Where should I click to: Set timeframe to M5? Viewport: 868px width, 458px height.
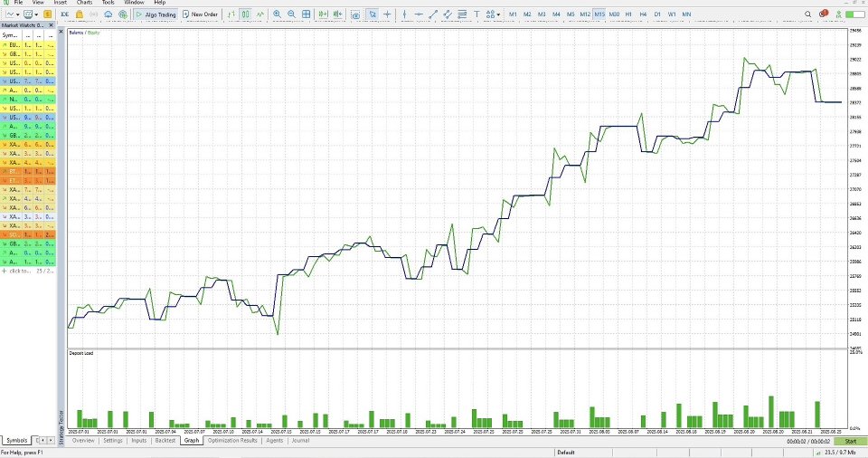point(571,14)
